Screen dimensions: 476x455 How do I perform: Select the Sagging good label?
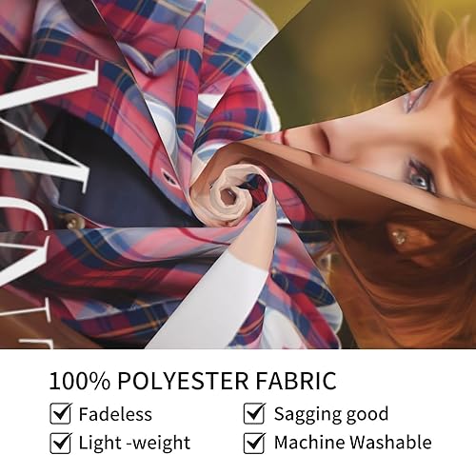point(331,414)
